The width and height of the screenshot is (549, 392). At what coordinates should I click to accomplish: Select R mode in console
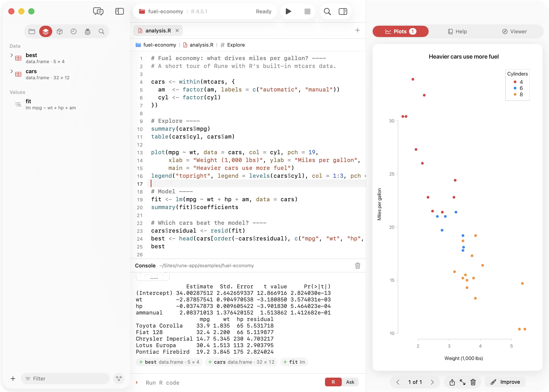point(333,382)
